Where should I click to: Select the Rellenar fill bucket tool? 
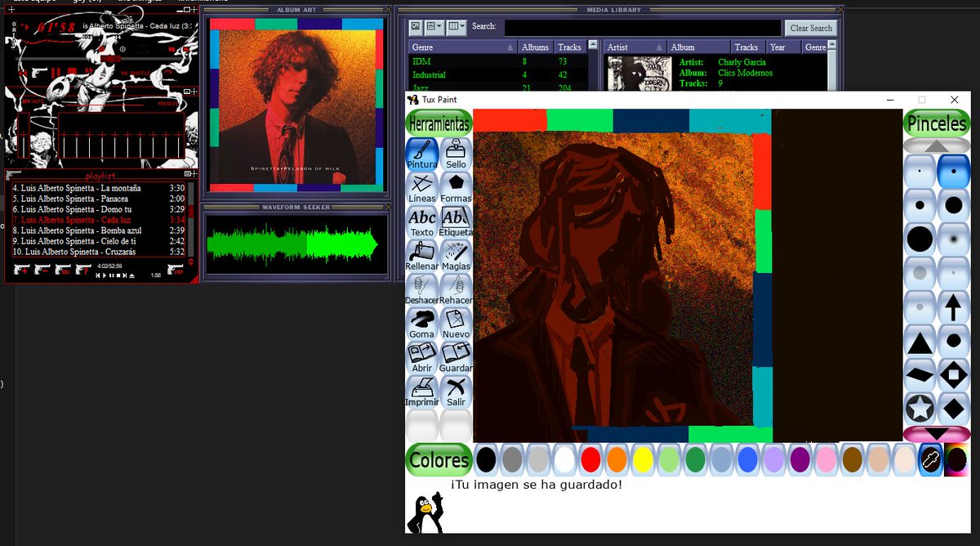click(422, 256)
